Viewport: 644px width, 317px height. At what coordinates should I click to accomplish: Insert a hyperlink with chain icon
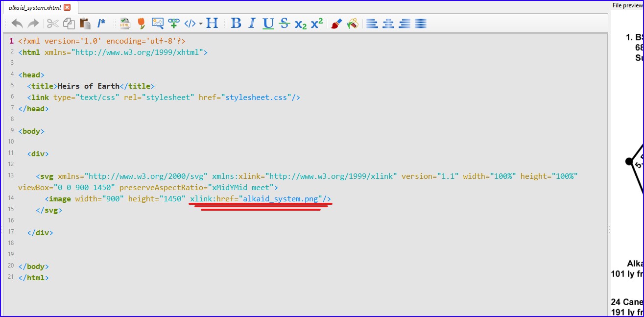(x=173, y=23)
